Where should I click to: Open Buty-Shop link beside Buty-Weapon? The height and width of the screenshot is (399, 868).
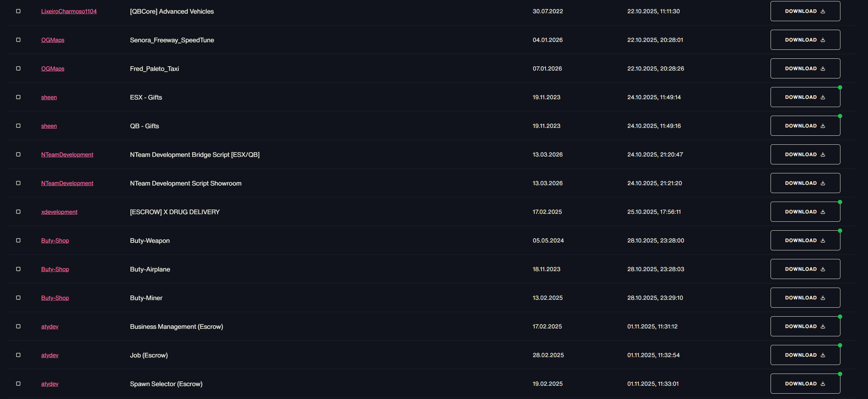[55, 240]
